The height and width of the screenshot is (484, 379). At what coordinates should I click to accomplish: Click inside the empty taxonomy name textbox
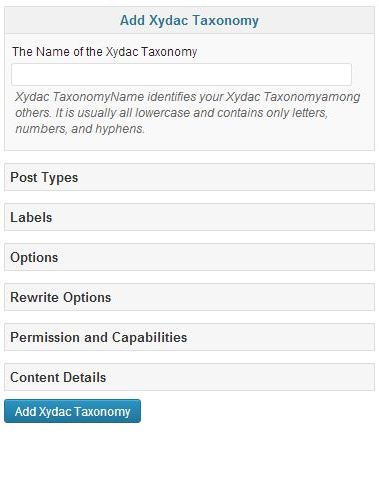pos(181,74)
